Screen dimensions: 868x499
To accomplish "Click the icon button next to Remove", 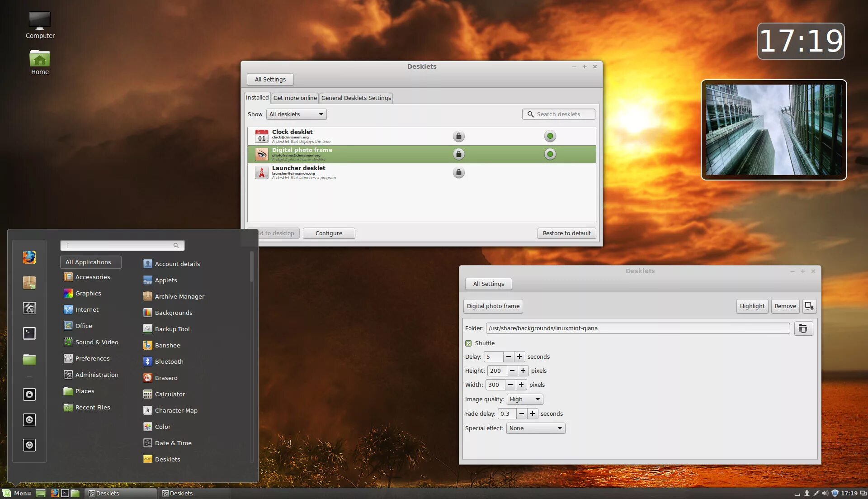I will tap(809, 306).
